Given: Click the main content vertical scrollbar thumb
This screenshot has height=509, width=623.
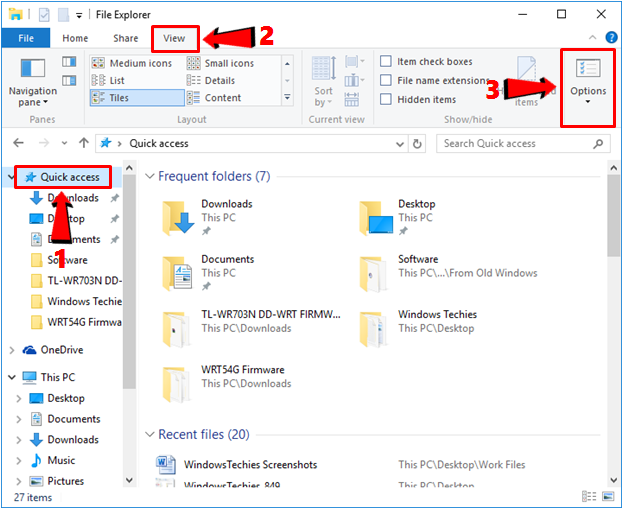Looking at the screenshot, I should tap(613, 215).
